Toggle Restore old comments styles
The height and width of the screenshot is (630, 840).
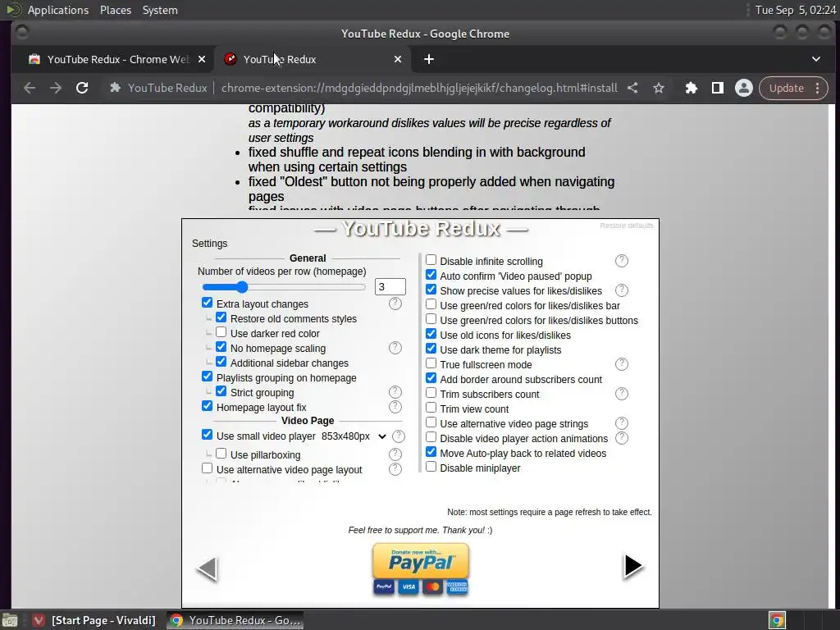pyautogui.click(x=221, y=317)
